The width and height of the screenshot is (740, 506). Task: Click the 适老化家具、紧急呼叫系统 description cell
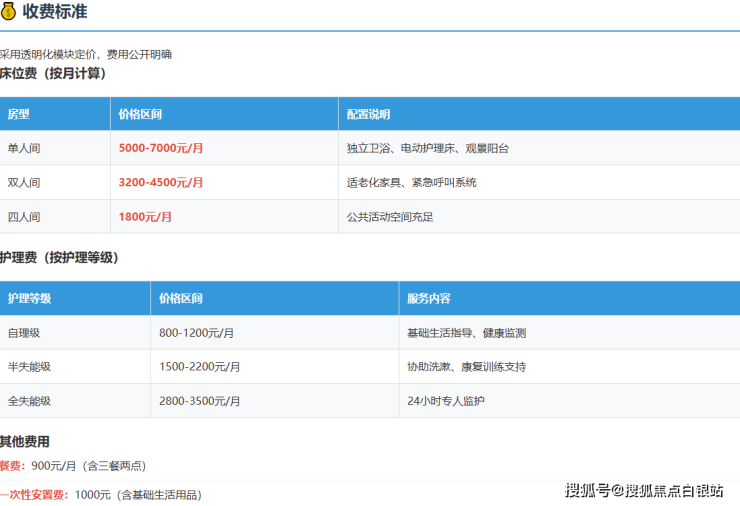click(411, 182)
